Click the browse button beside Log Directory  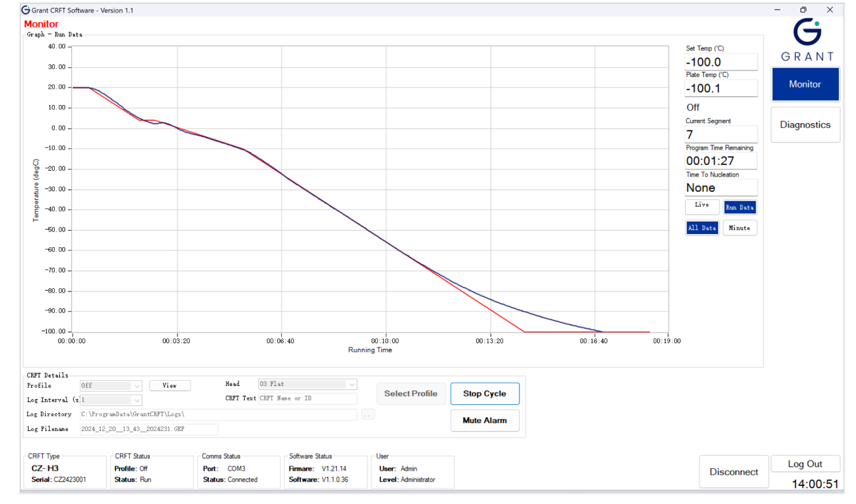368,415
